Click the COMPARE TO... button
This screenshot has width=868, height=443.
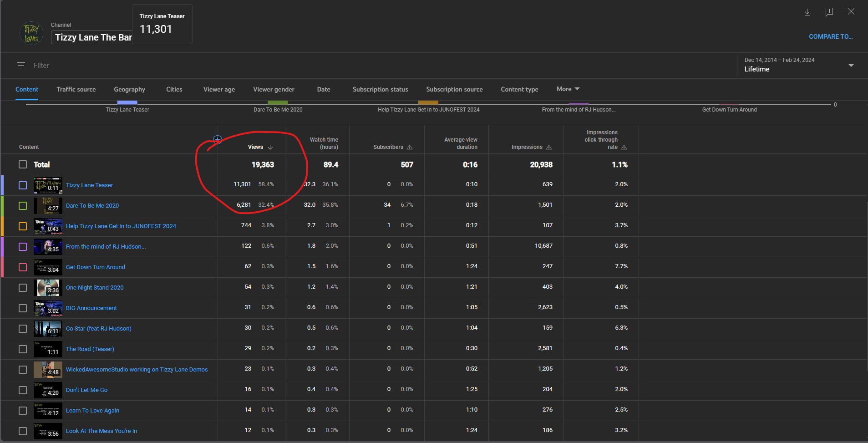click(x=830, y=36)
